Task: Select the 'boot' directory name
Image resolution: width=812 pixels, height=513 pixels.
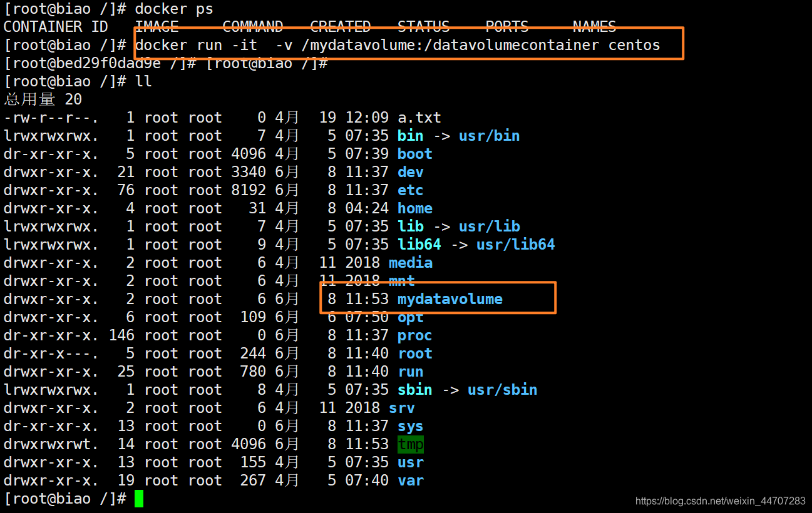Action: [415, 154]
